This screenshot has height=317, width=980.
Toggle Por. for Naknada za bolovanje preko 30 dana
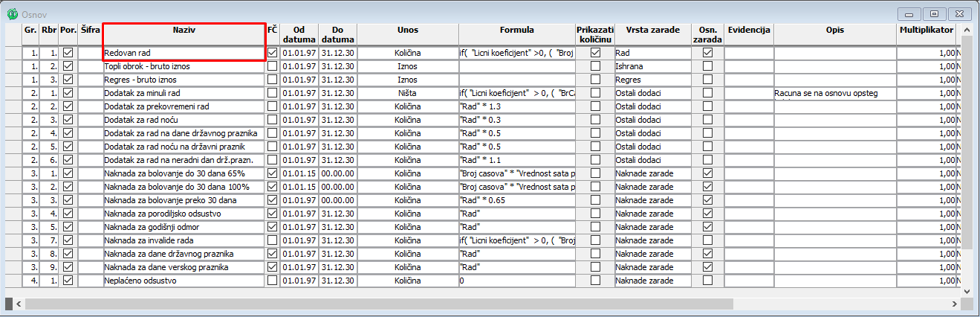pyautogui.click(x=68, y=200)
